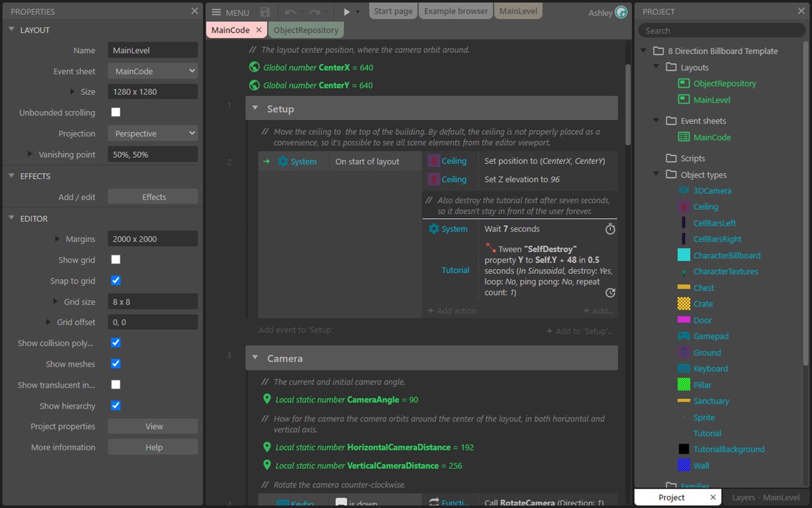Select Gamepad object icon
The image size is (812, 508).
684,336
